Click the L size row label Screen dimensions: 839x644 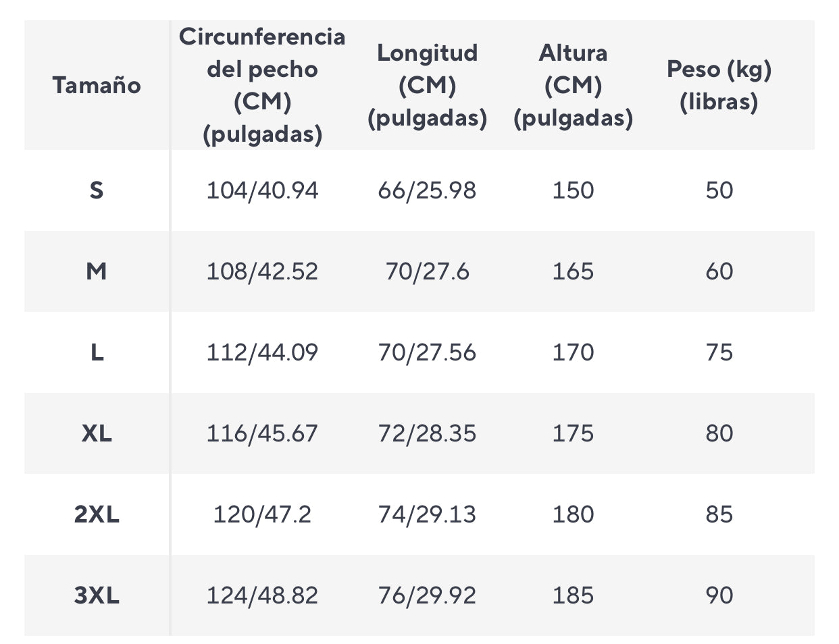click(97, 352)
